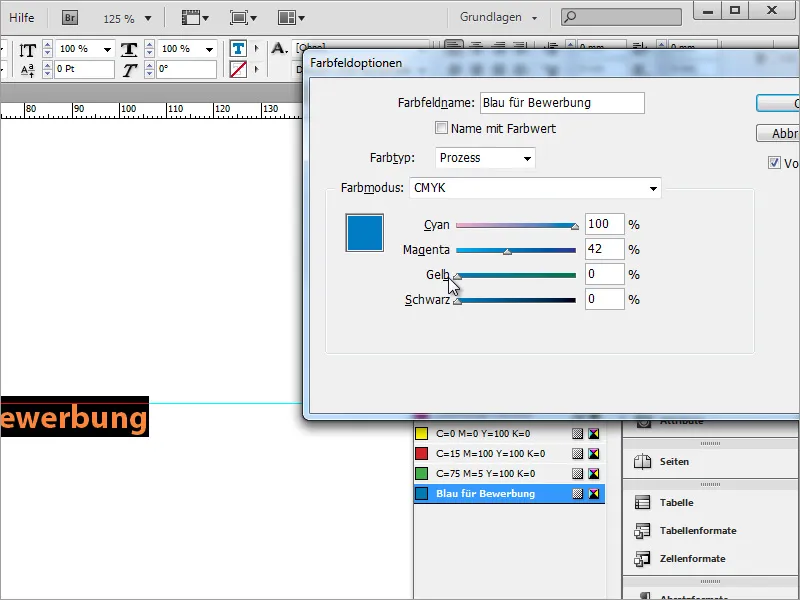The height and width of the screenshot is (600, 800).
Task: Click the OK button in Farbfeldoptionen
Action: pyautogui.click(x=778, y=103)
